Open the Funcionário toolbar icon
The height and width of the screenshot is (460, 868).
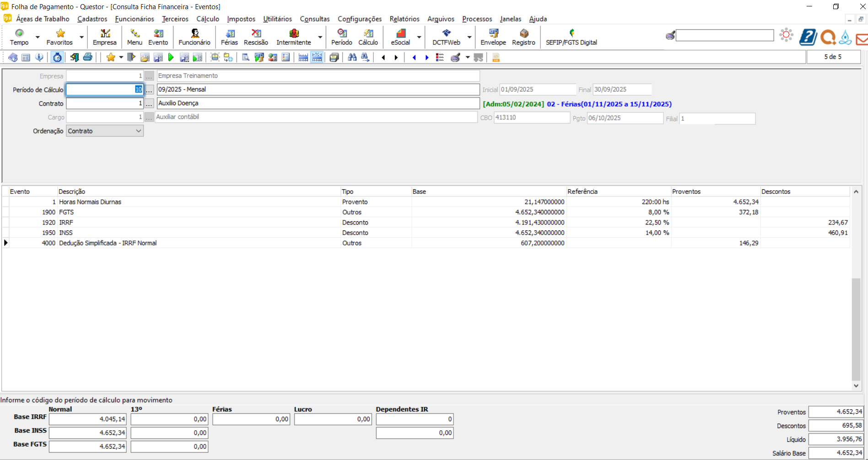(x=194, y=37)
